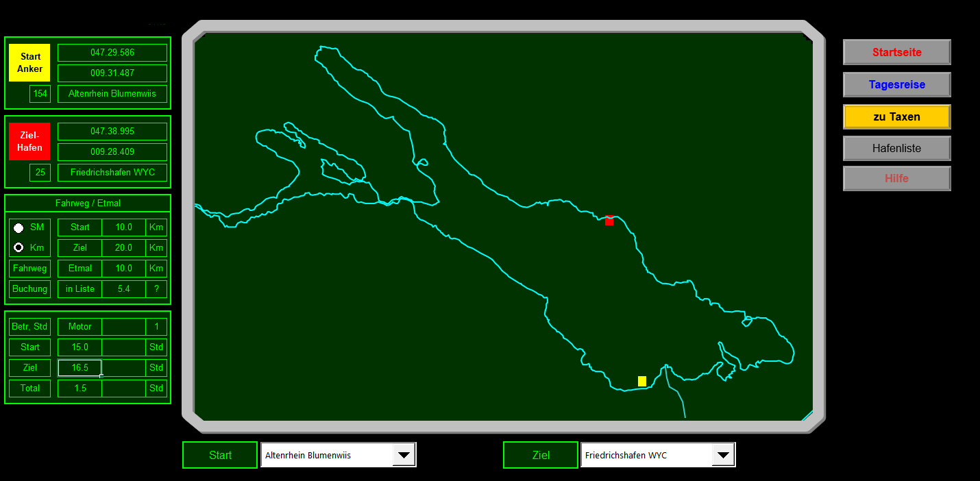Click the yellow Start Anker button

pos(29,63)
